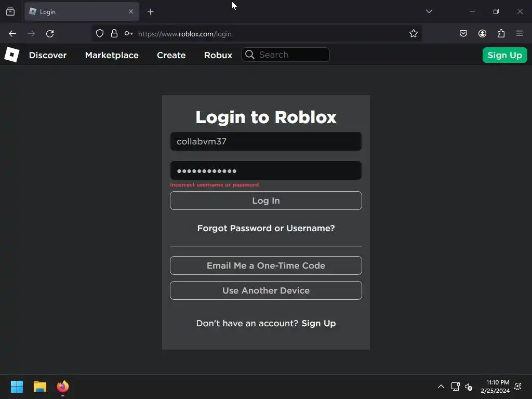The image size is (532, 399).
Task: Open clock showing 11:10 PM
Action: 495,387
